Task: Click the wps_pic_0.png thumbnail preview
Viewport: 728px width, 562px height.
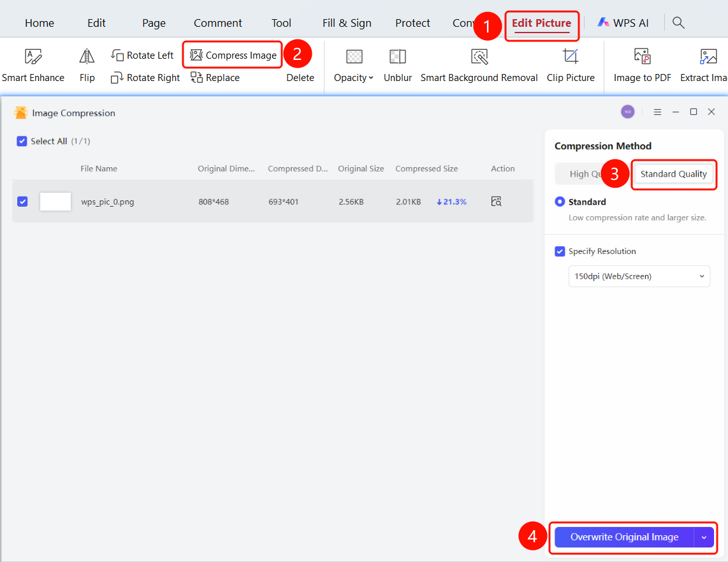Action: click(55, 202)
